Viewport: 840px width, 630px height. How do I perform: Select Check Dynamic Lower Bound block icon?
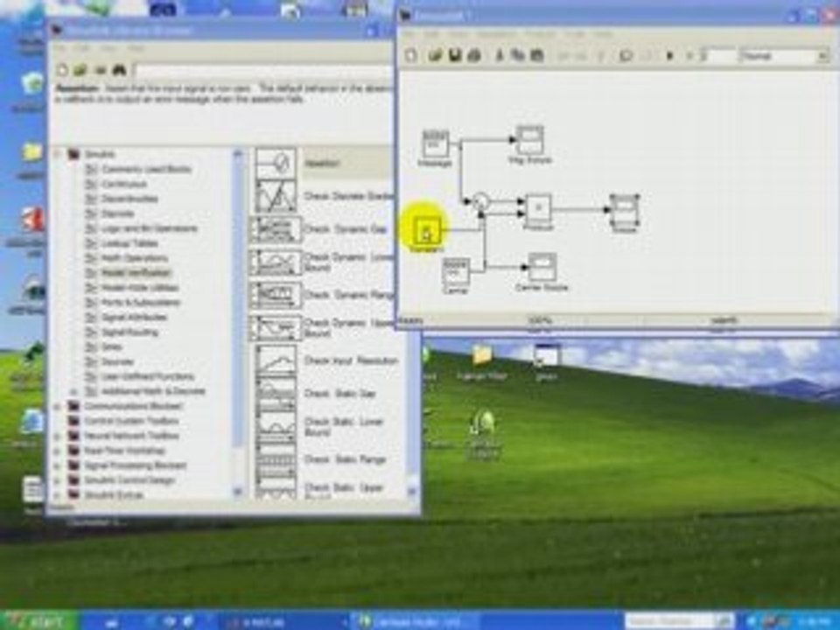(276, 262)
